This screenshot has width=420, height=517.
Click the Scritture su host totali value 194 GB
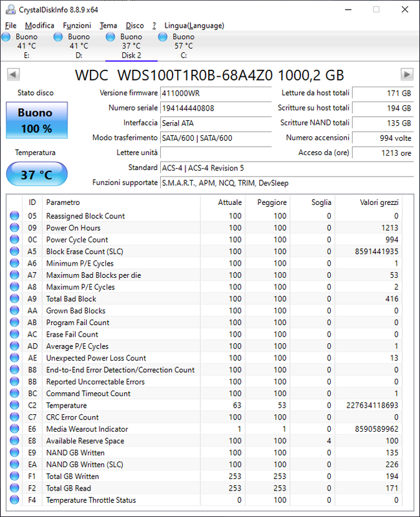point(383,108)
